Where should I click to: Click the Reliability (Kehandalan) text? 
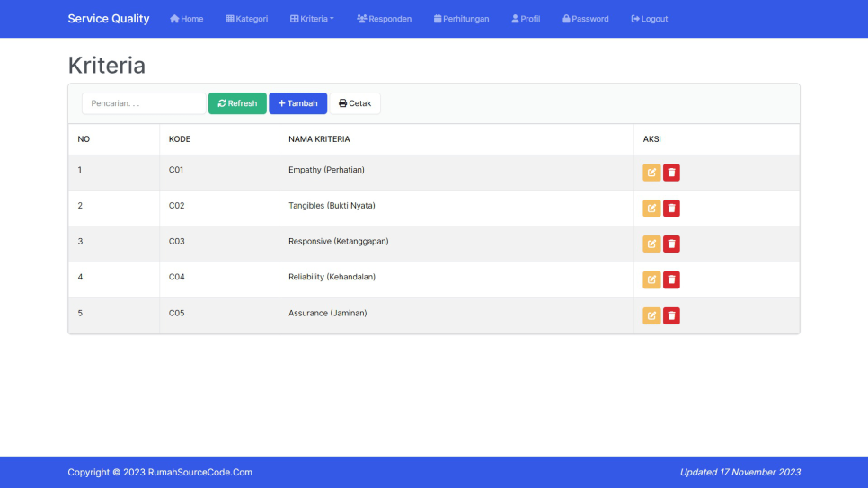332,277
